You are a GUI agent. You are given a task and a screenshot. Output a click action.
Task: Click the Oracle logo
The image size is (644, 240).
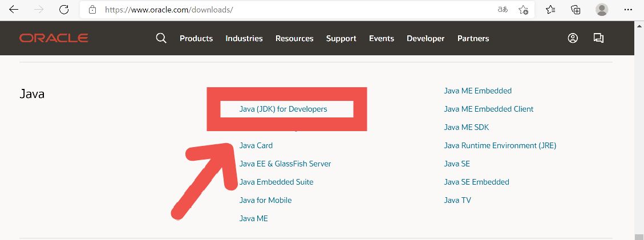pos(54,38)
